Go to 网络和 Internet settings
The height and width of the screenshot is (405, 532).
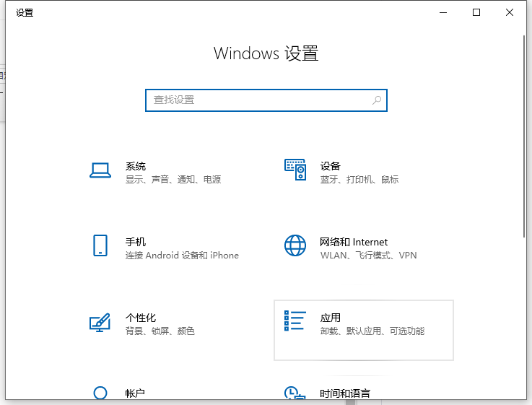pos(354,242)
